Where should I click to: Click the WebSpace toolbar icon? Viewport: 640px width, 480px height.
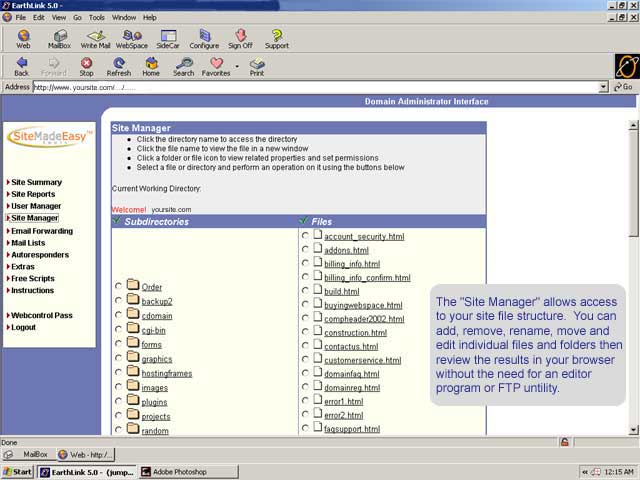[132, 38]
